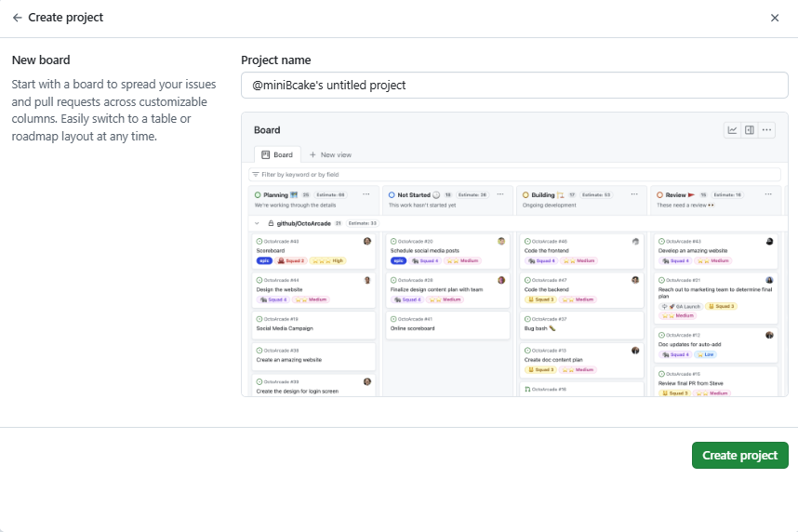Screen dimensions: 798x532
Task: Click the Low label on Doc updates card
Action: coord(705,354)
